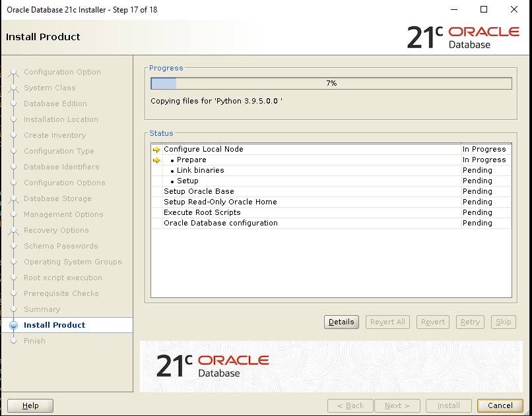
Task: Click the yellow arrow icon beside Configure Local Node
Action: point(156,150)
